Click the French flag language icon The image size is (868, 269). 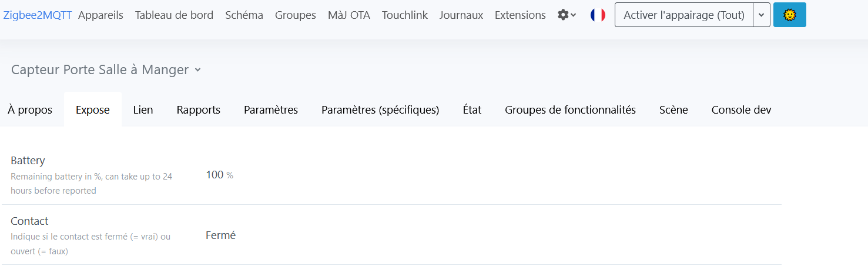[598, 15]
